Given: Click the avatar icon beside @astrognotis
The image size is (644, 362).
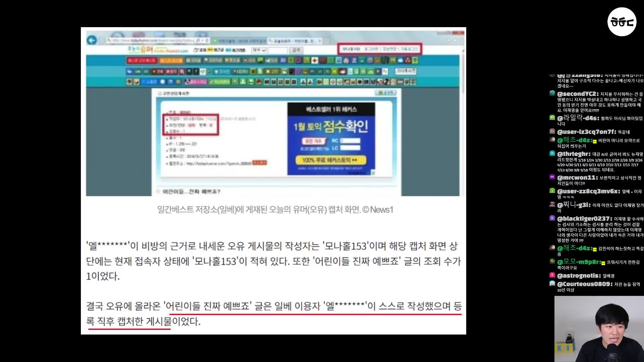Looking at the screenshot, I should 552,275.
